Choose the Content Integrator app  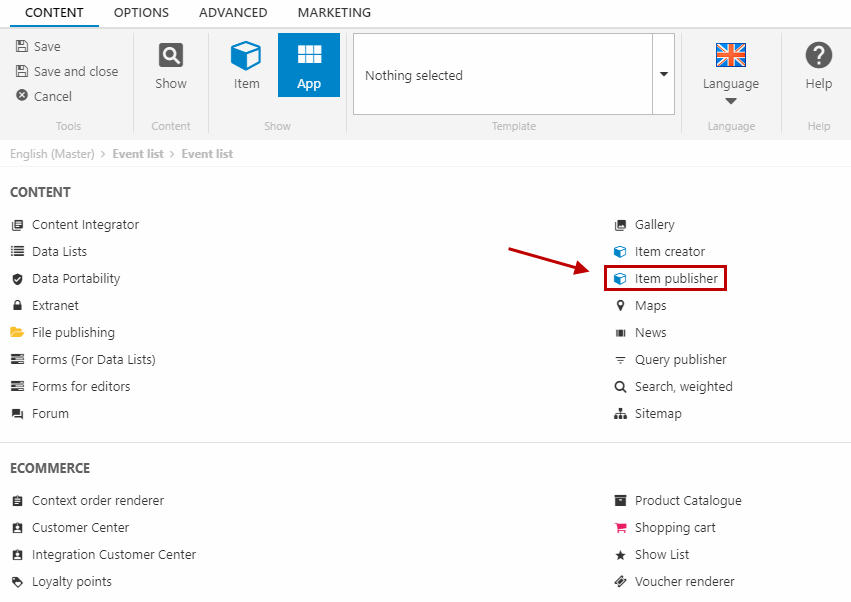75,225
